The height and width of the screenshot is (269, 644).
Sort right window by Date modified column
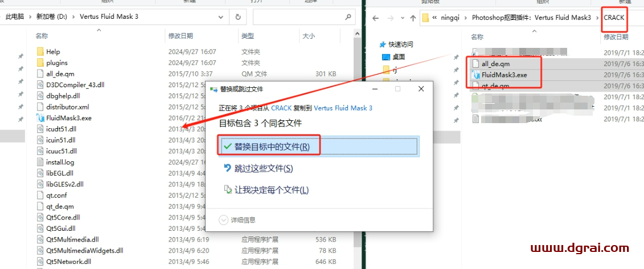pyautogui.click(x=616, y=37)
